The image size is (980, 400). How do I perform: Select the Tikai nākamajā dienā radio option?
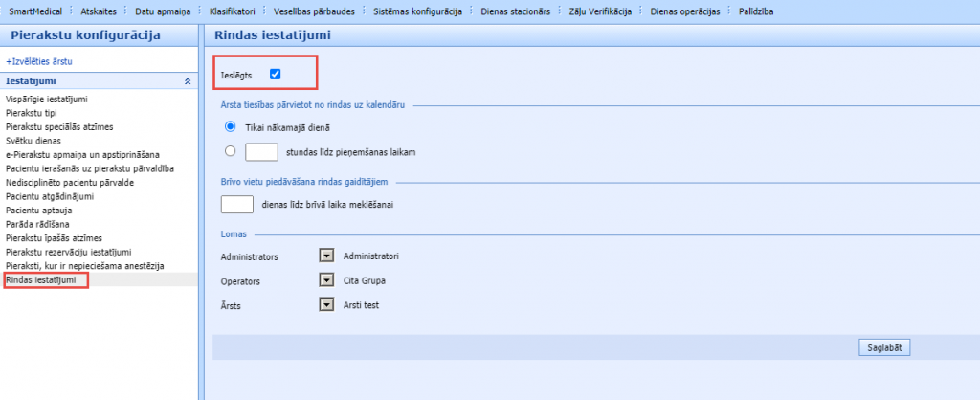[x=230, y=126]
